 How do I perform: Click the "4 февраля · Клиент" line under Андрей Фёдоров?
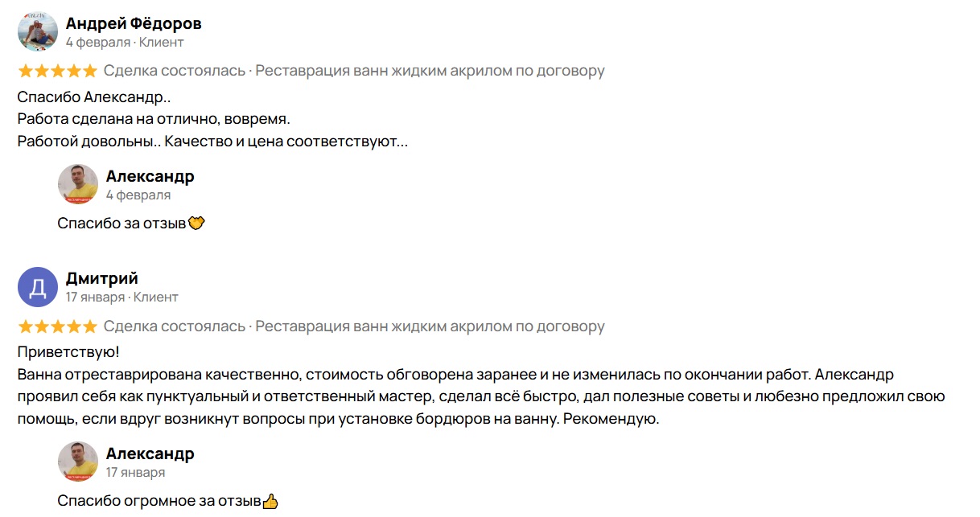point(125,42)
